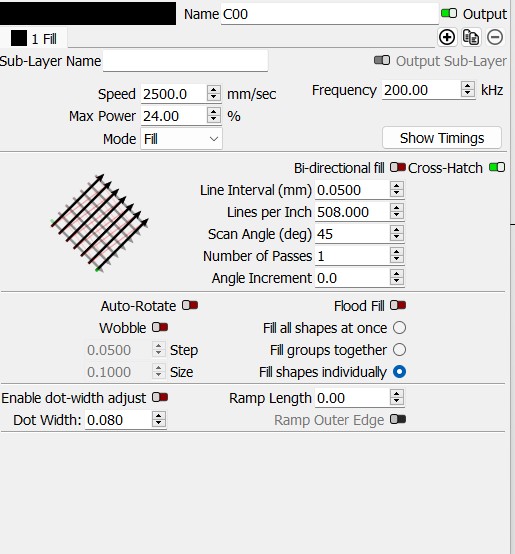This screenshot has width=515, height=554.
Task: Click the Sub-Layer Name text field
Action: (x=185, y=61)
